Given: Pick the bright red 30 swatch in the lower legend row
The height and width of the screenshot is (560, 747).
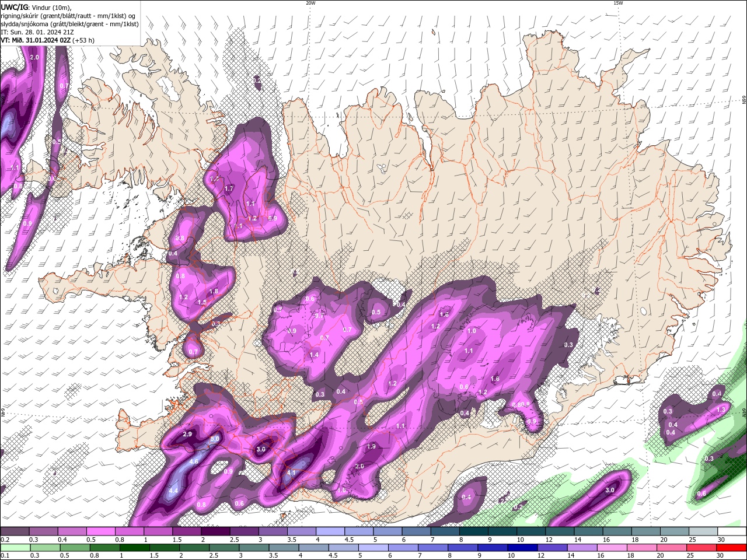Looking at the screenshot, I should [x=731, y=548].
